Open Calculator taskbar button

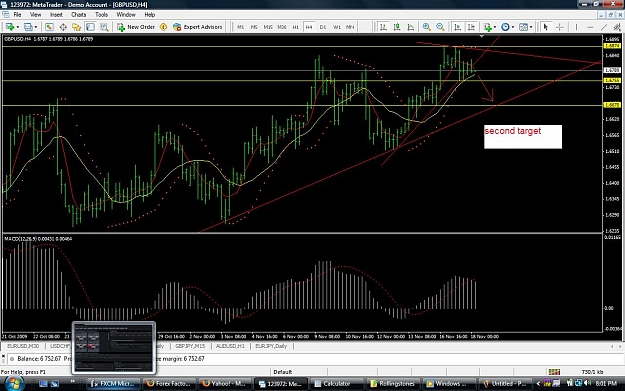click(337, 383)
